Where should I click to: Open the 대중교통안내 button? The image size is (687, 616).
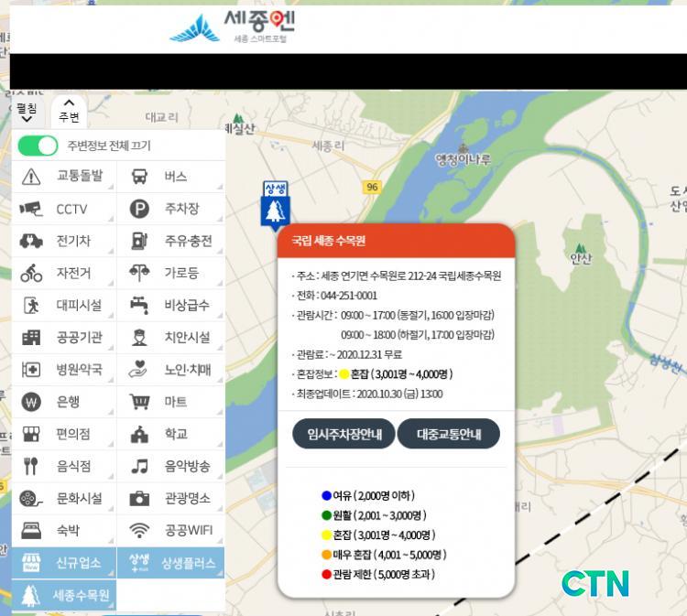click(x=449, y=434)
